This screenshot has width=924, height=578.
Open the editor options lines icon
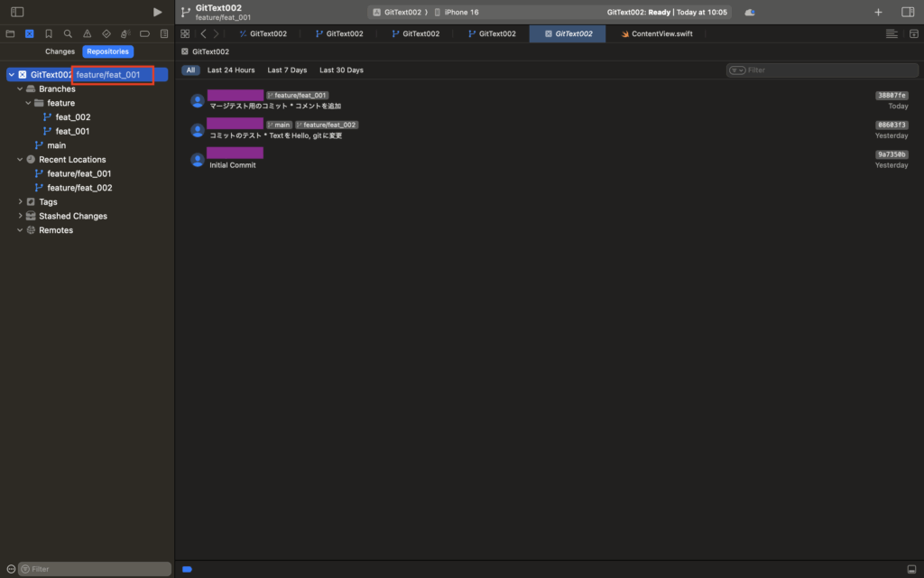click(x=892, y=33)
